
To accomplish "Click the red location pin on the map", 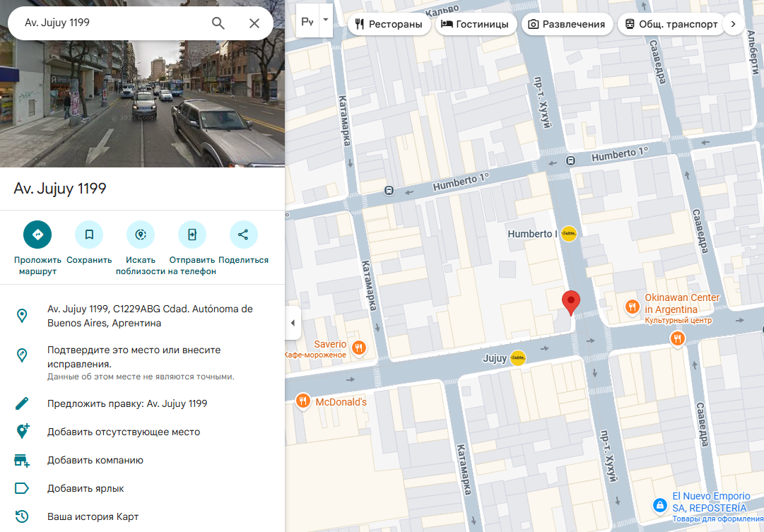I will click(570, 302).
